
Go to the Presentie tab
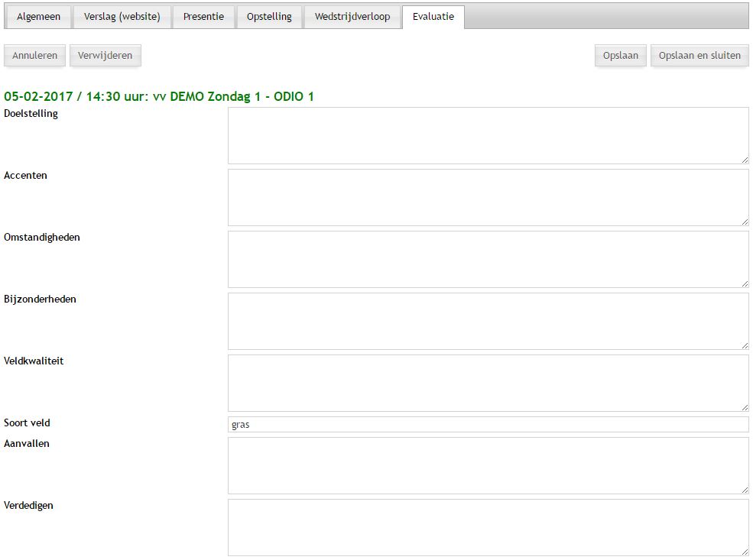click(203, 17)
